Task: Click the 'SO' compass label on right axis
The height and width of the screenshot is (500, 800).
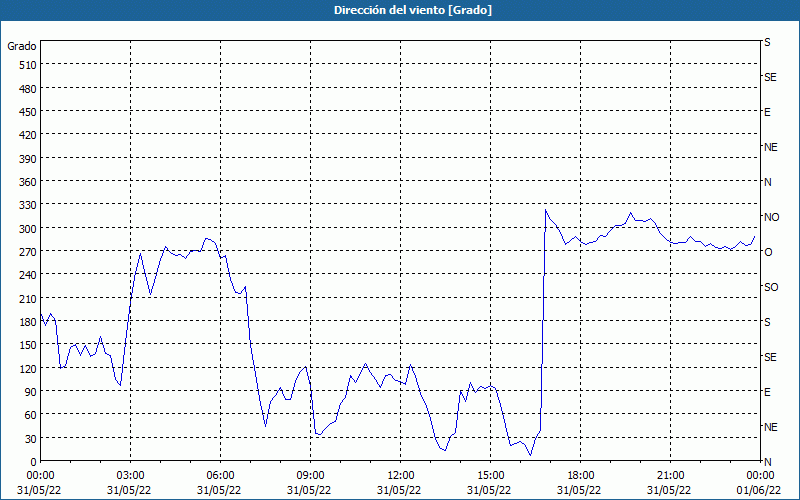Action: tap(771, 287)
